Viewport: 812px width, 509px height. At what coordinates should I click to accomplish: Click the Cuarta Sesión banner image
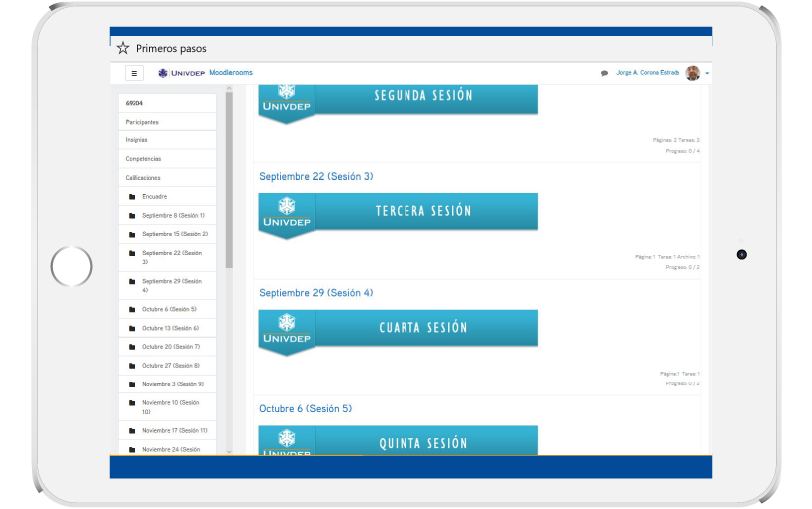398,333
